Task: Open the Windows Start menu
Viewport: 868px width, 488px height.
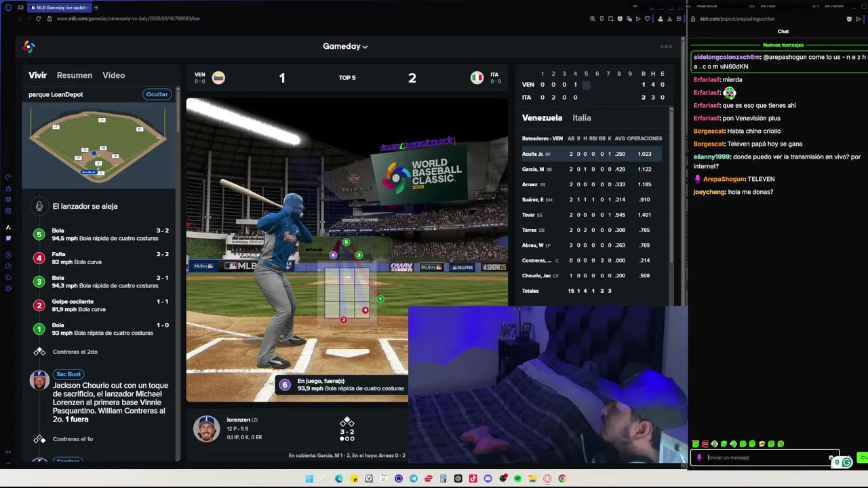Action: click(309, 479)
